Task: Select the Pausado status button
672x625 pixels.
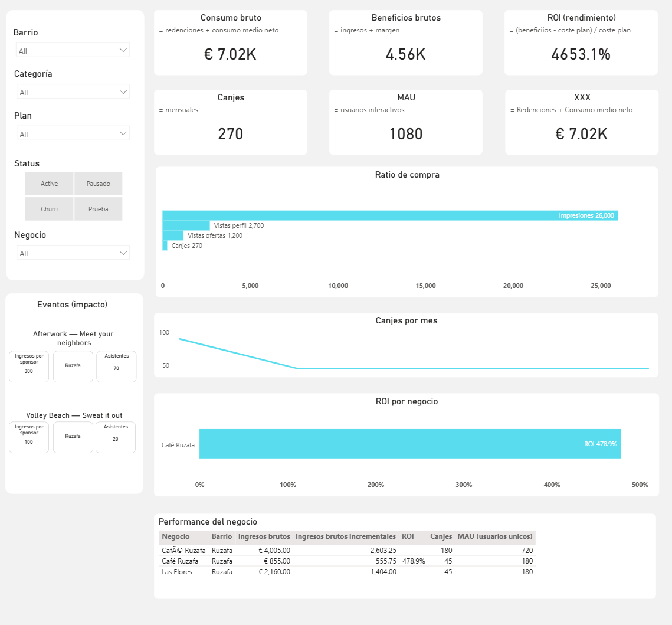Action: [99, 184]
